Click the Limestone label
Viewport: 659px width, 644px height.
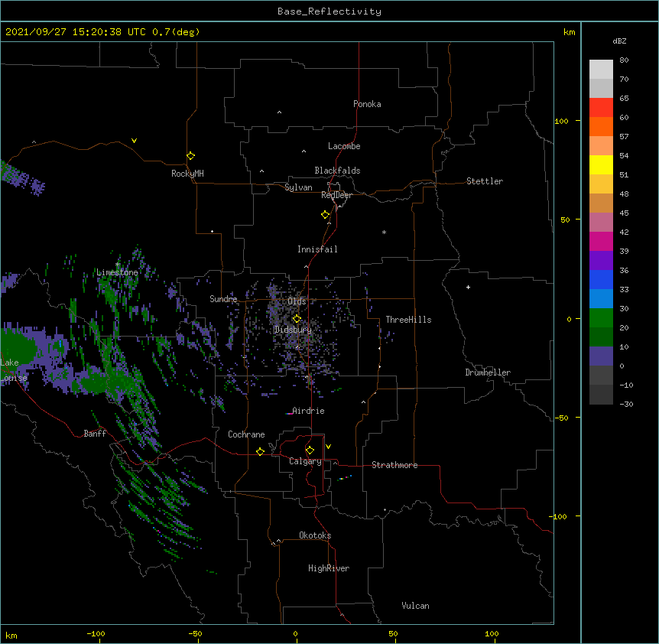pos(117,272)
